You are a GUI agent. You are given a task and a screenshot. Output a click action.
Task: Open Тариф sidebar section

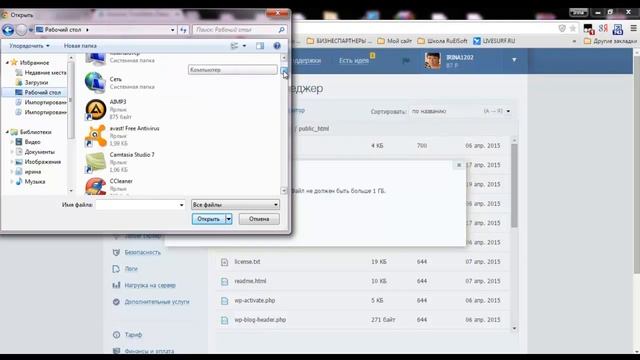tap(133, 335)
